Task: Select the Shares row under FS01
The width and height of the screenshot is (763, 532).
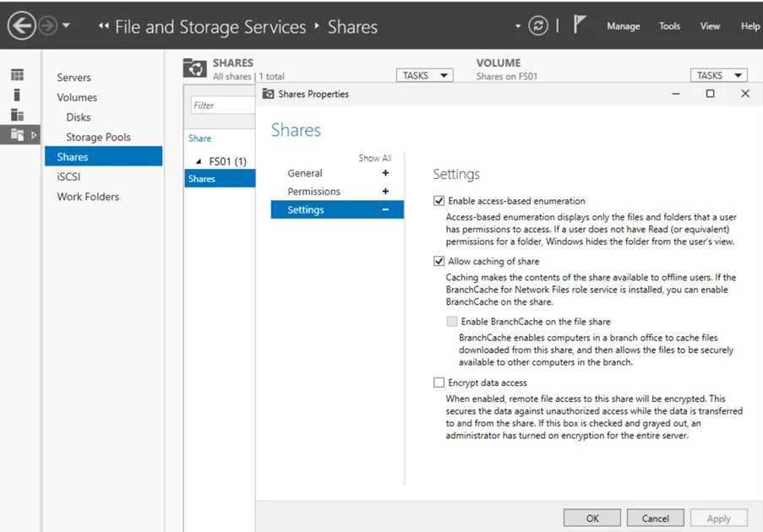Action: pyautogui.click(x=220, y=178)
